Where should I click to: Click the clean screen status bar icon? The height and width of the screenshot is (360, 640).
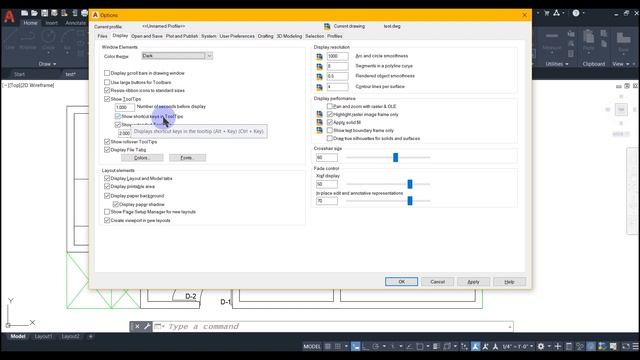pyautogui.click(x=626, y=347)
